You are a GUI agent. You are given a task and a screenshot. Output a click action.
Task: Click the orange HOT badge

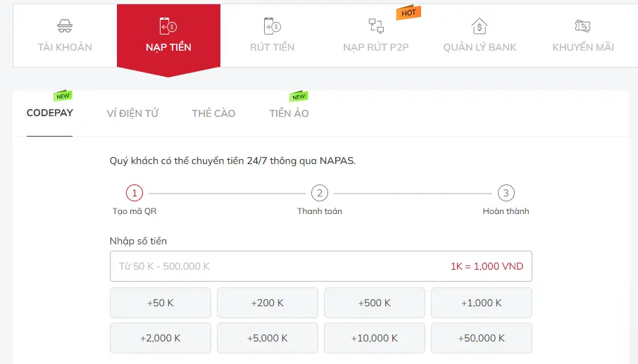tap(408, 13)
